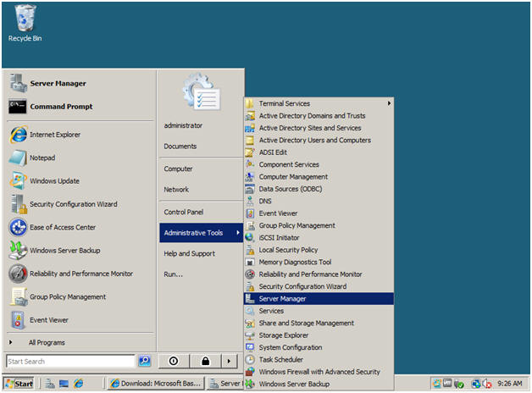Open System Configuration
This screenshot has width=532, height=393.
[319, 347]
